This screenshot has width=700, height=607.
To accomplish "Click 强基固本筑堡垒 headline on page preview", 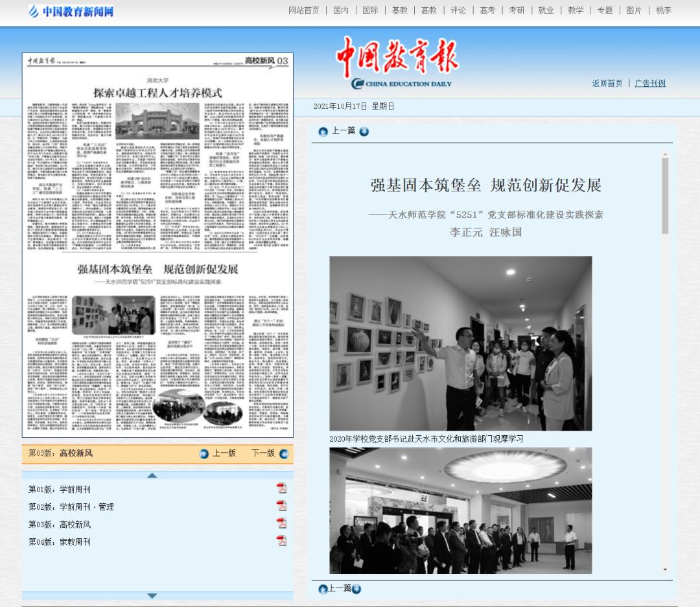I will pos(157,269).
